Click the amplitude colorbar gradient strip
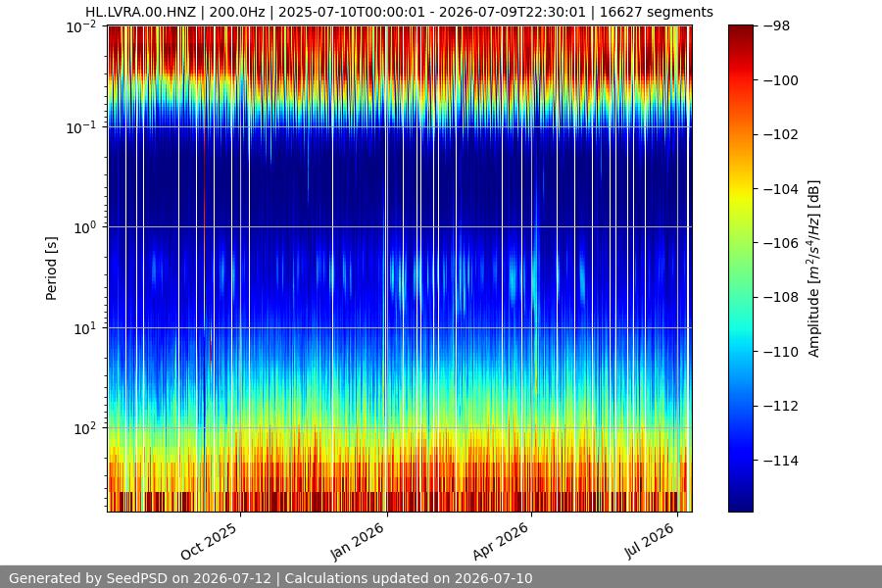Viewport: 882px width, 588px height. [740, 269]
